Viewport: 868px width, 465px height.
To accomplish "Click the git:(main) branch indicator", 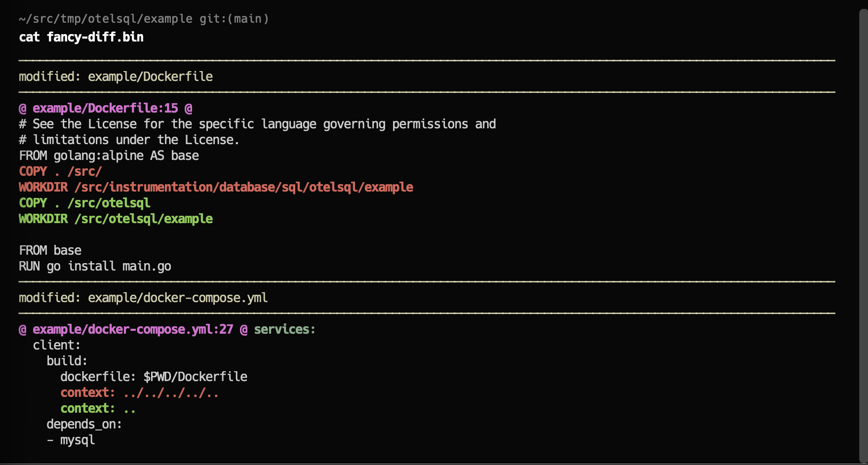I will [x=235, y=19].
